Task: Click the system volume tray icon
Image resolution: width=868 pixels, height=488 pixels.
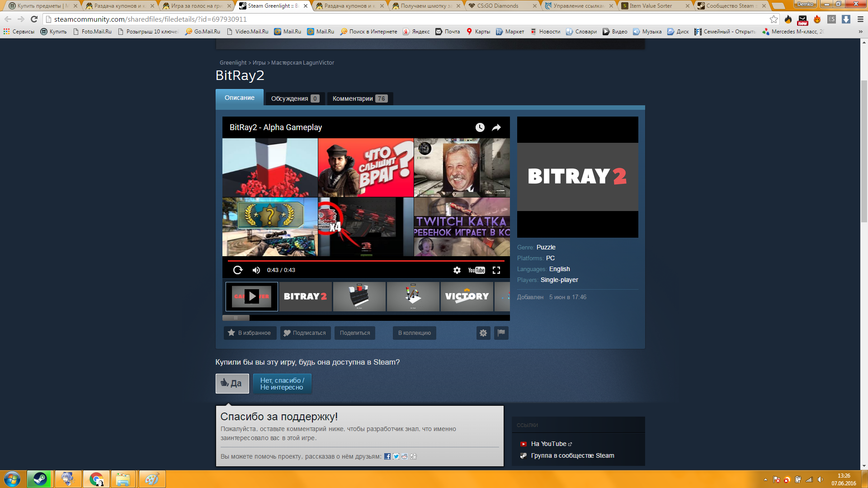Action: (x=820, y=479)
